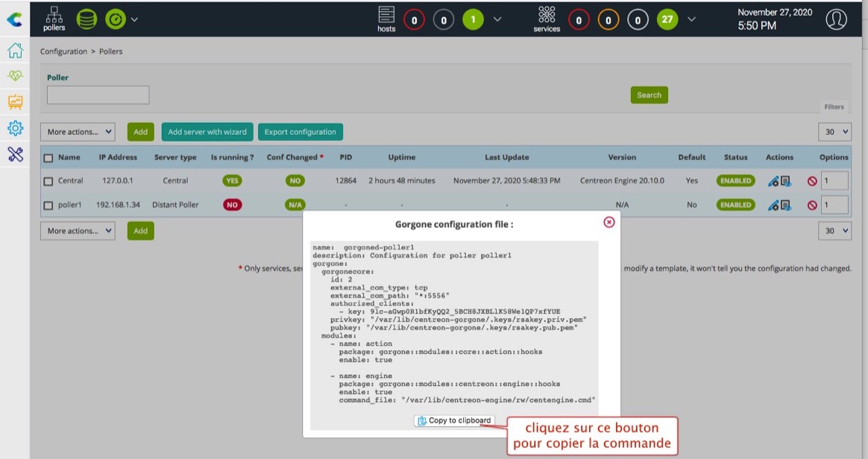Toggle the select-all checkbox in table header
868x459 pixels.
(x=48, y=158)
